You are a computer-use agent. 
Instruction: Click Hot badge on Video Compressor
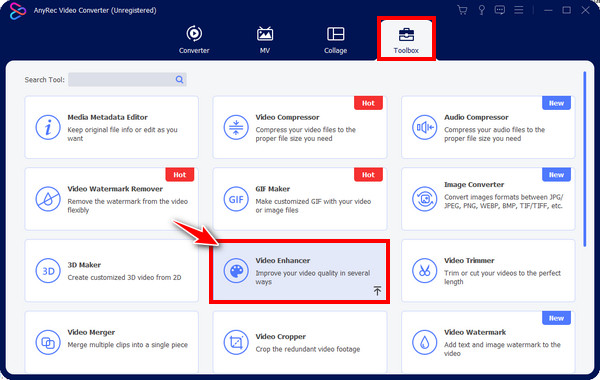(x=368, y=103)
